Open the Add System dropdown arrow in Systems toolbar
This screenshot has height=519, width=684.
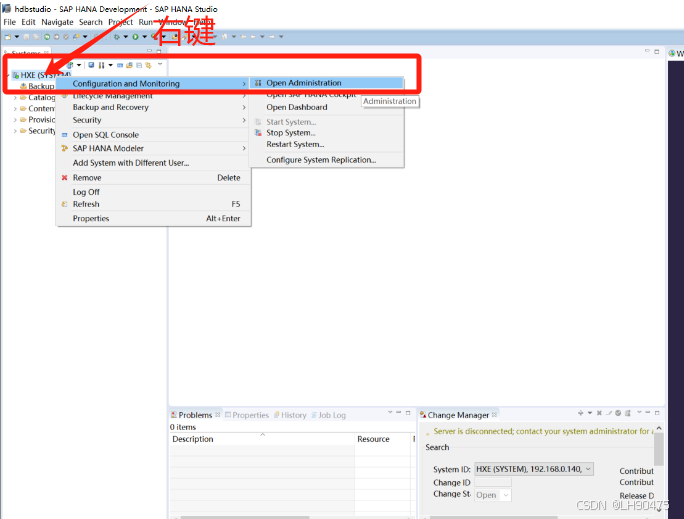pyautogui.click(x=79, y=65)
